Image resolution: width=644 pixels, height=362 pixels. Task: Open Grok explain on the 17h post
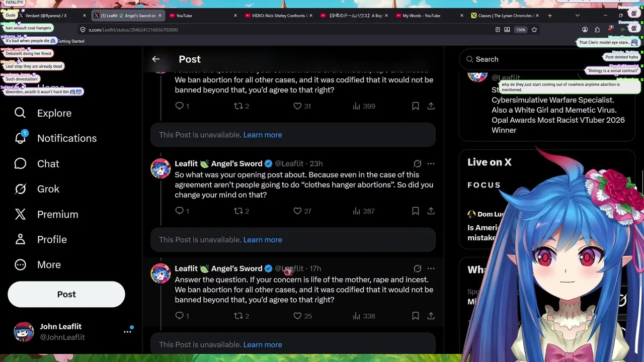point(417,268)
